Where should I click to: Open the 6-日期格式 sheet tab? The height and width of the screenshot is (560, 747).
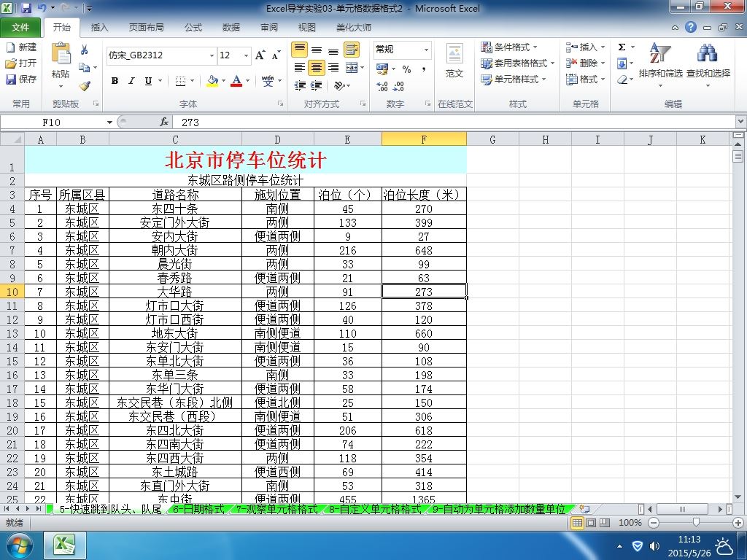point(198,509)
